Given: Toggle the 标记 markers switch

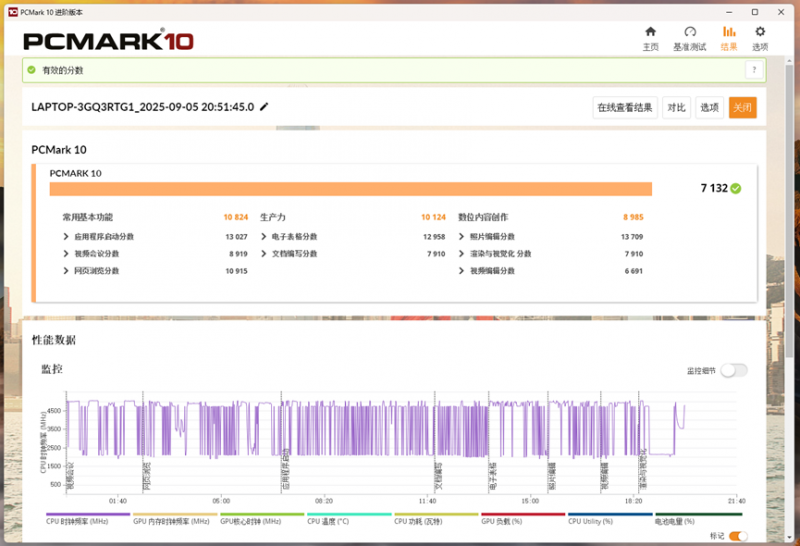Looking at the screenshot, I should coord(738,536).
